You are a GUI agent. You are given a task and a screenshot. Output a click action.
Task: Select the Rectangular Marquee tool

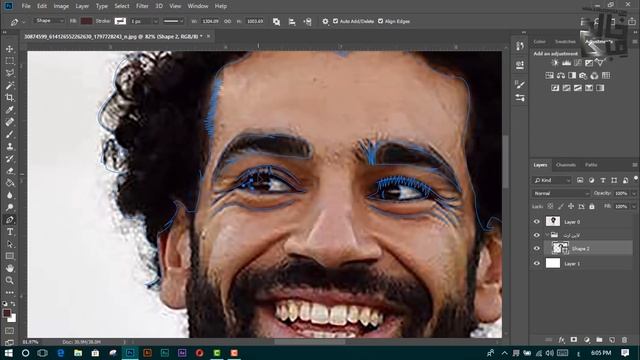pos(9,61)
